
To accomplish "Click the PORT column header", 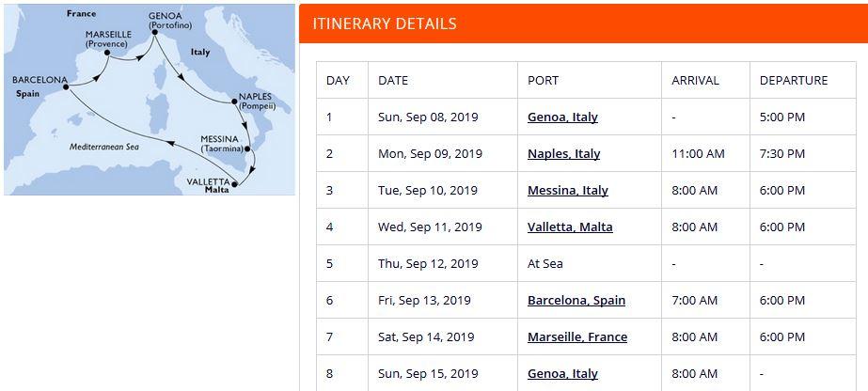I will [x=545, y=81].
